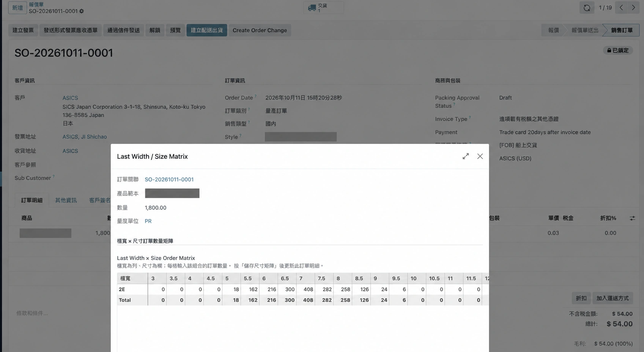Select the 報價單送出 status stage
644x352 pixels.
click(585, 30)
